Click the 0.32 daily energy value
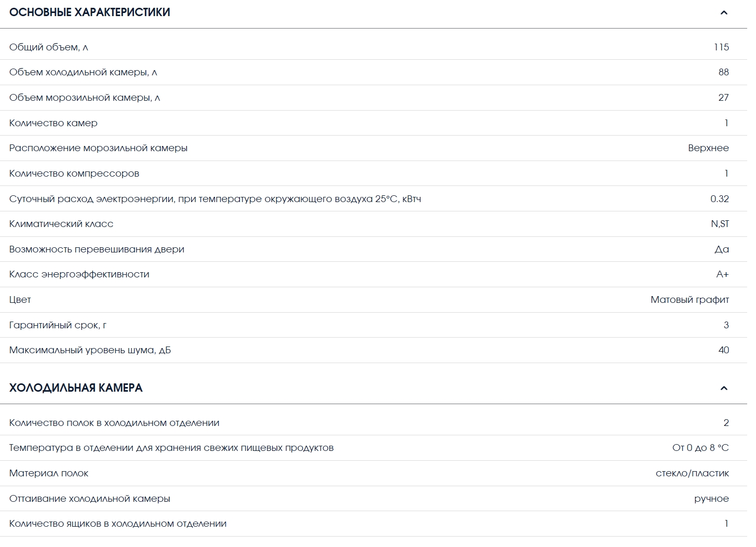The image size is (756, 547). [720, 199]
